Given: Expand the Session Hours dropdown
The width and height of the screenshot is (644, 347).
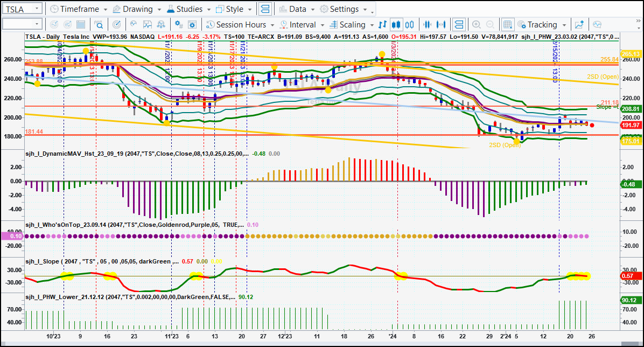Looking at the screenshot, I should [x=272, y=25].
